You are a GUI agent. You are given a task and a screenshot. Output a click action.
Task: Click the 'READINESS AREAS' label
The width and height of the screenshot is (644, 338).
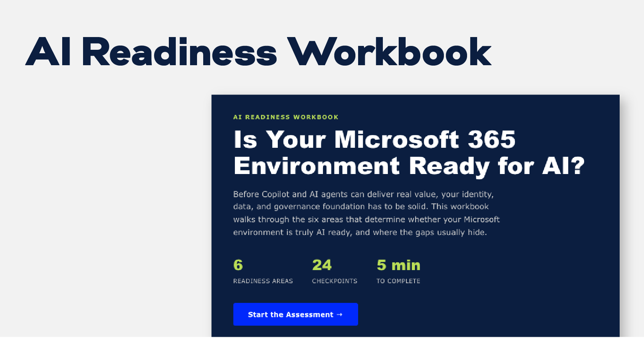(x=263, y=281)
